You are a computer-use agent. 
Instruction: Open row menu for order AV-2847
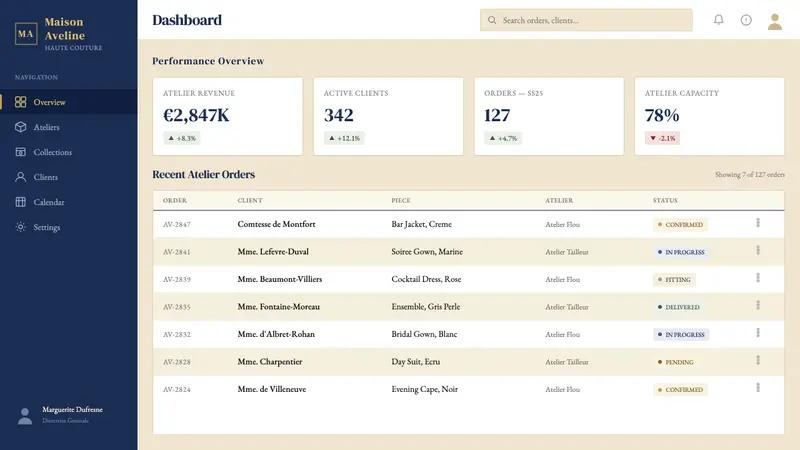[758, 223]
